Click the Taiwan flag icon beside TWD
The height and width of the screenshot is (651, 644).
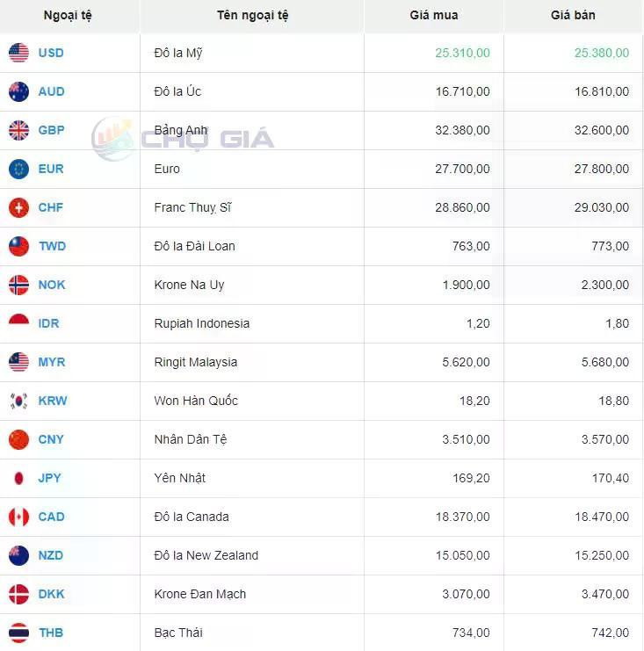pyautogui.click(x=18, y=246)
